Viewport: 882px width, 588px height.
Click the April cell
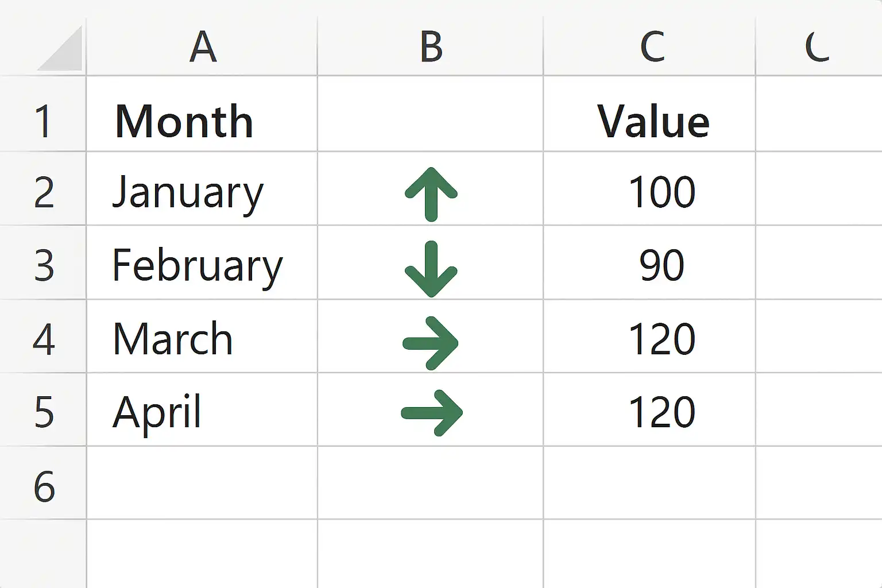click(x=202, y=410)
